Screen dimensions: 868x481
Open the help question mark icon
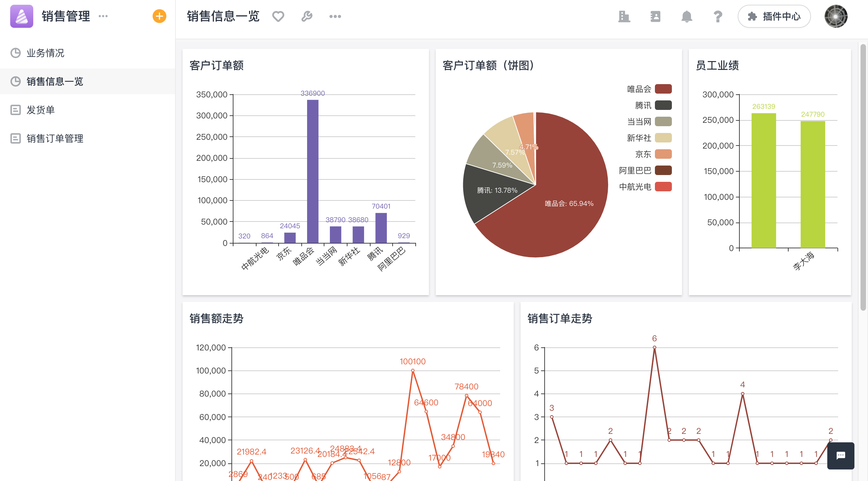(718, 16)
